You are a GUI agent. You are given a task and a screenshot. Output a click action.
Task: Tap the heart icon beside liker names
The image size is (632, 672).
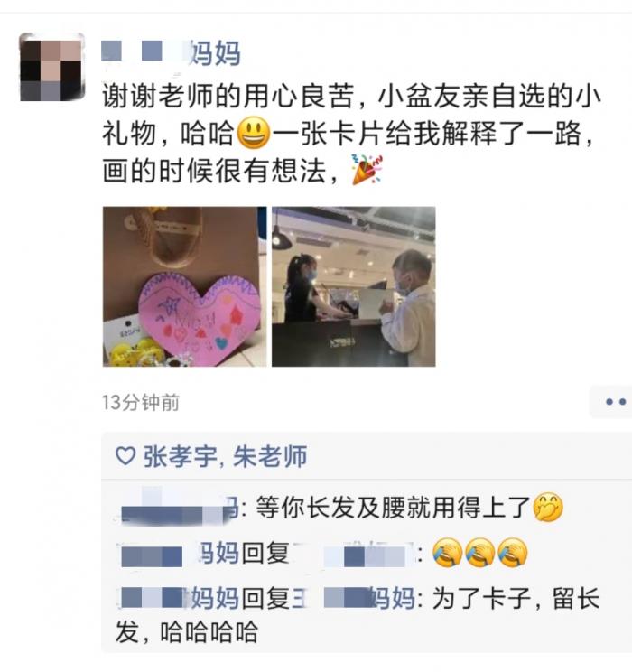pos(125,455)
